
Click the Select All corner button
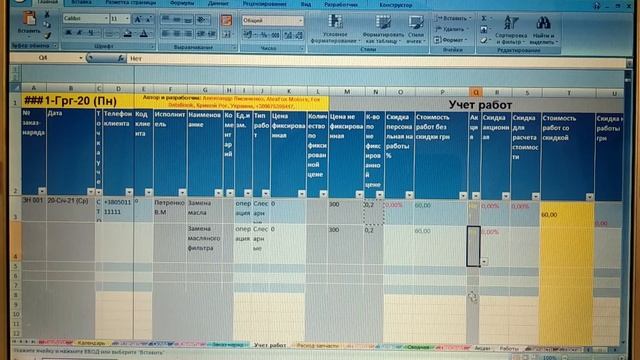(x=16, y=87)
